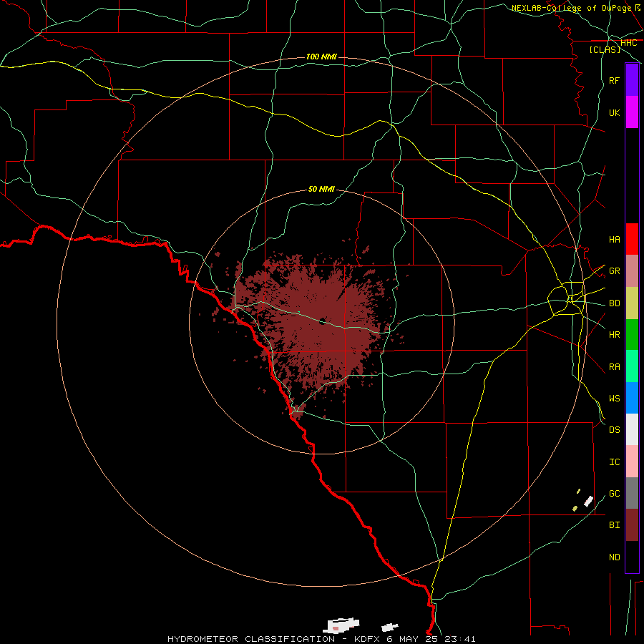Click the blue WS legend swatch
Viewport: 644px width, 644px height.
(632, 398)
